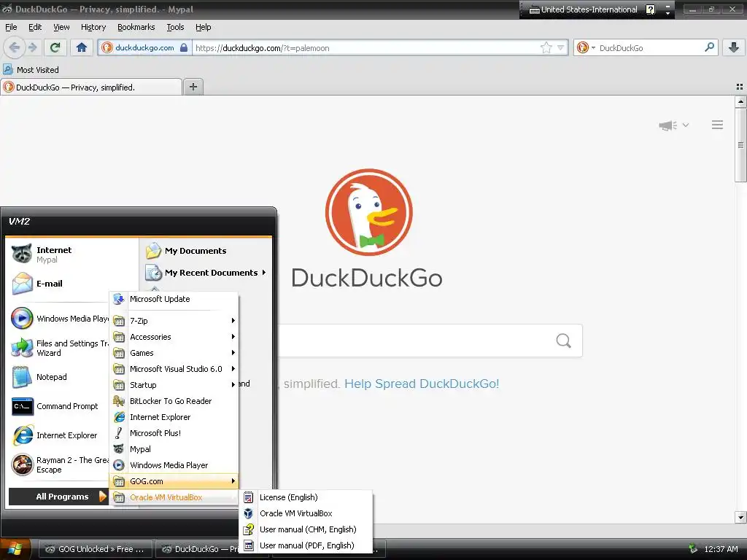
Task: Open the downloads arrow button
Action: tap(734, 47)
